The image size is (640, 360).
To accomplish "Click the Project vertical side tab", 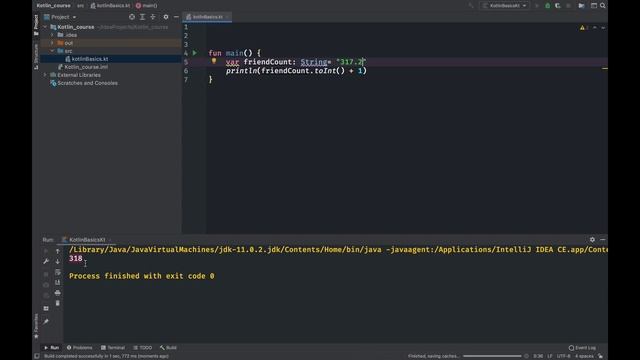I will point(36,24).
